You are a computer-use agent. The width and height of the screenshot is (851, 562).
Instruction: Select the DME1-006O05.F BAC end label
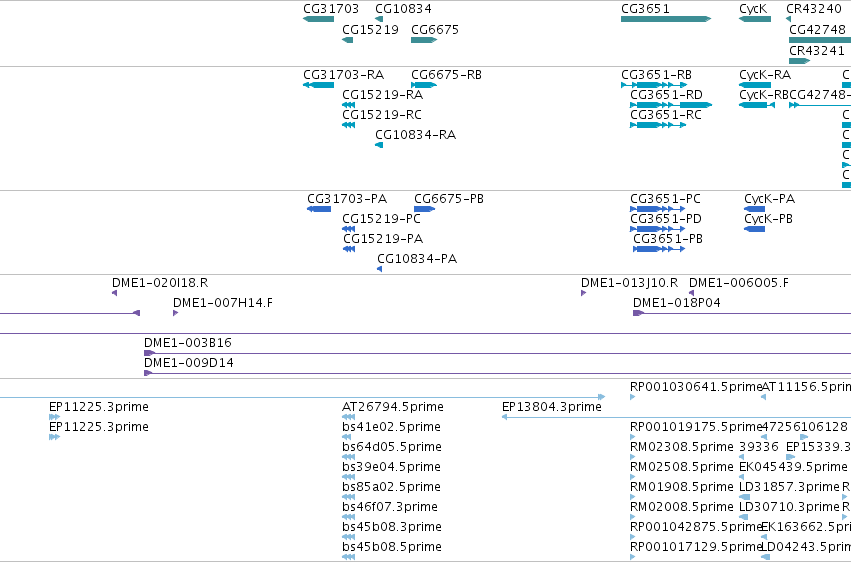coord(739,283)
